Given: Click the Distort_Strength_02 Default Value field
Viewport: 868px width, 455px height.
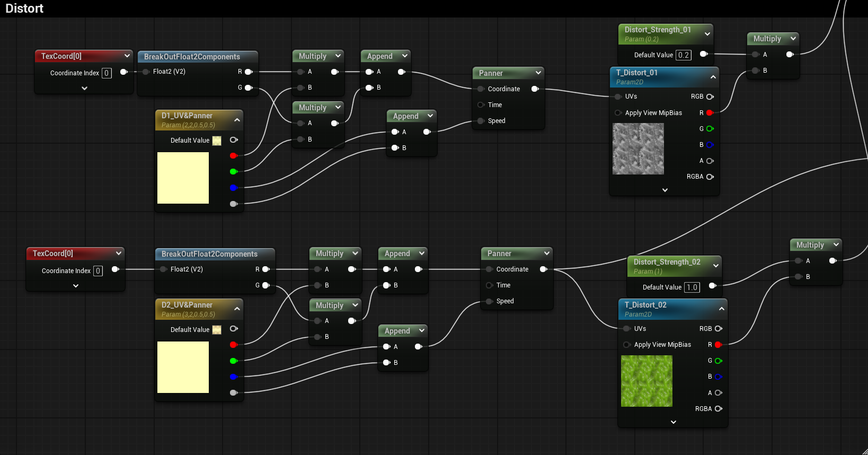Looking at the screenshot, I should [692, 287].
